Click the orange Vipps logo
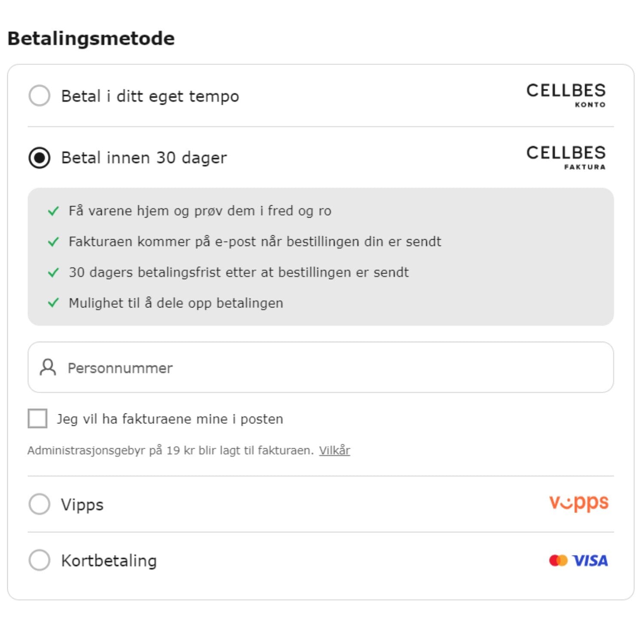The height and width of the screenshot is (644, 644). pos(579,502)
